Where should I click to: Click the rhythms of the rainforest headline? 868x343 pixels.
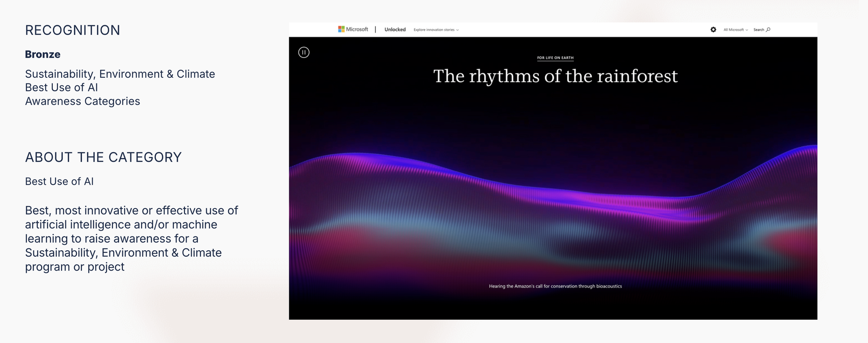555,76
